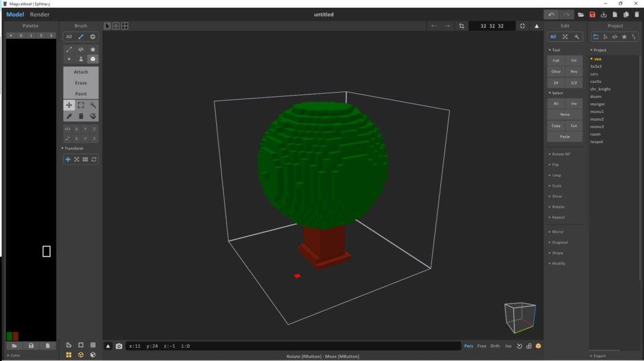Click the undo arrow icon
This screenshot has width=644, height=361.
point(551,14)
